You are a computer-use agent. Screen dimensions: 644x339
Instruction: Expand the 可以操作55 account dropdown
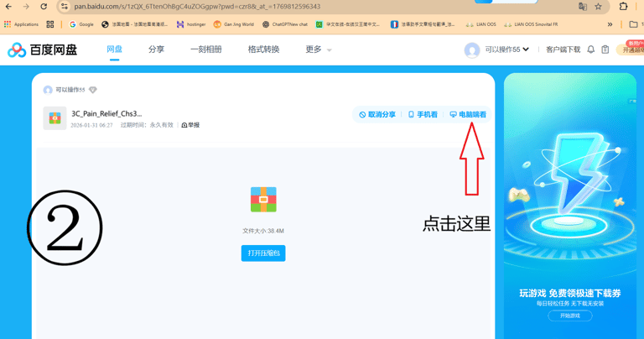[x=506, y=50]
